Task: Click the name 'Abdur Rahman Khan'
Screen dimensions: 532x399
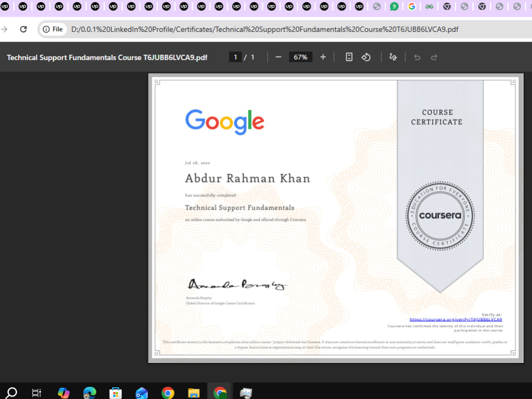Action: (x=247, y=178)
